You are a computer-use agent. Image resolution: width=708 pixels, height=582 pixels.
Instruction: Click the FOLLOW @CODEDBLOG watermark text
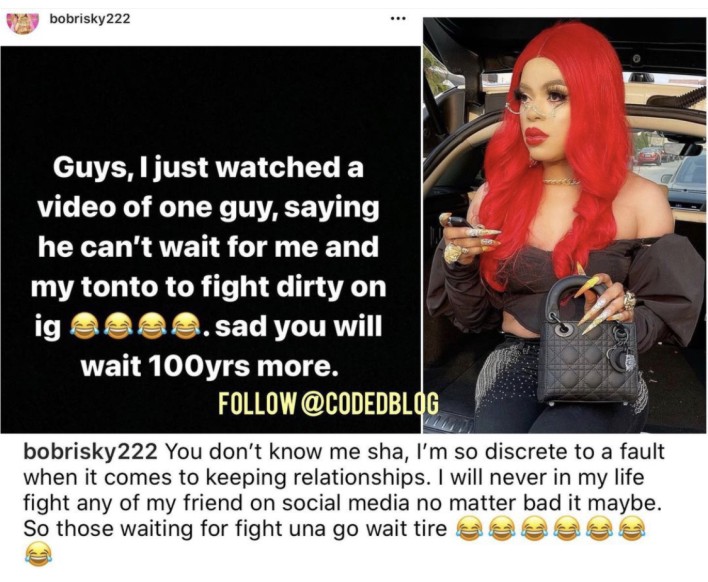point(328,403)
